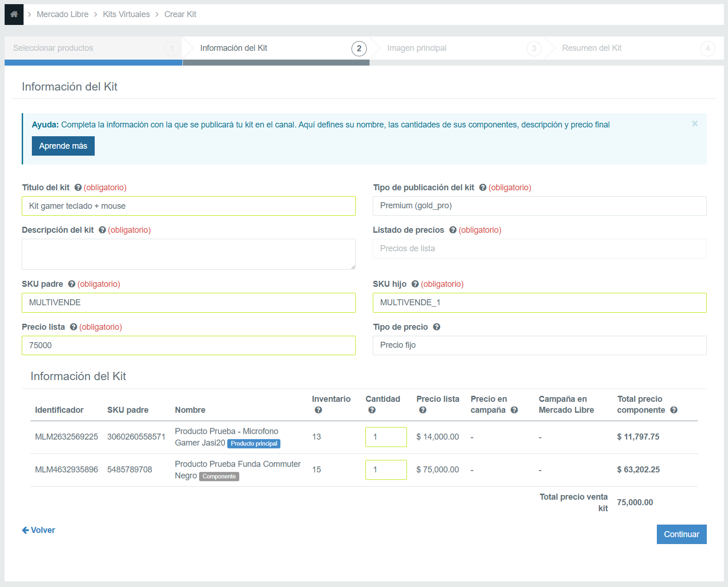Click the Volver back link
Viewport: 728px width, 587px height.
click(39, 530)
